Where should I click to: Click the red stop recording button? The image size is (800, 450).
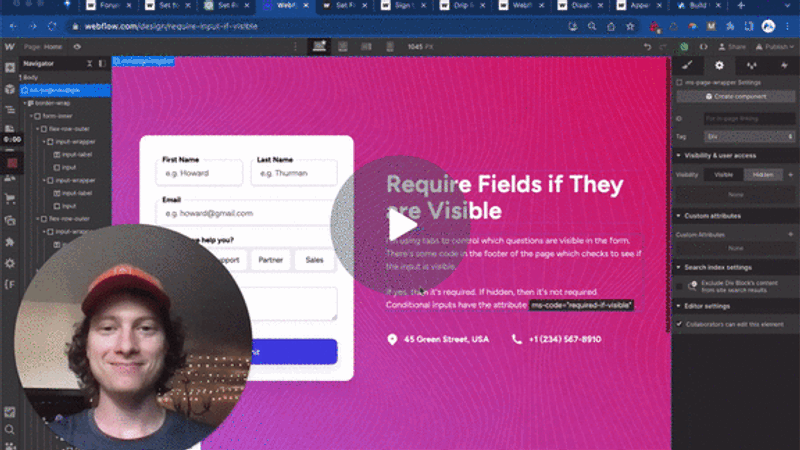[12, 163]
